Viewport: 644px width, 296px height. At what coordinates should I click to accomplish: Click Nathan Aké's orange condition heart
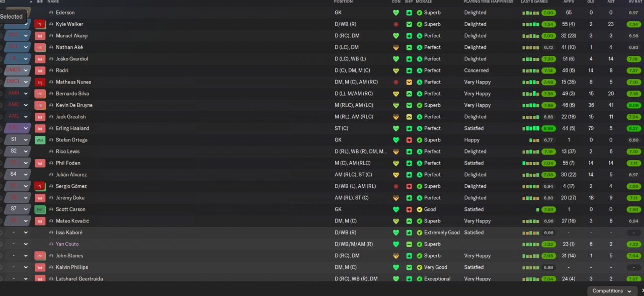click(396, 47)
